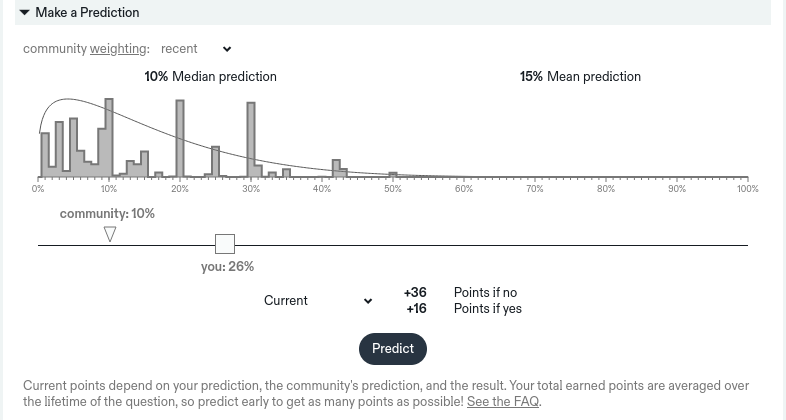Open the "Current" points dropdown
The height and width of the screenshot is (420, 786).
tap(317, 301)
